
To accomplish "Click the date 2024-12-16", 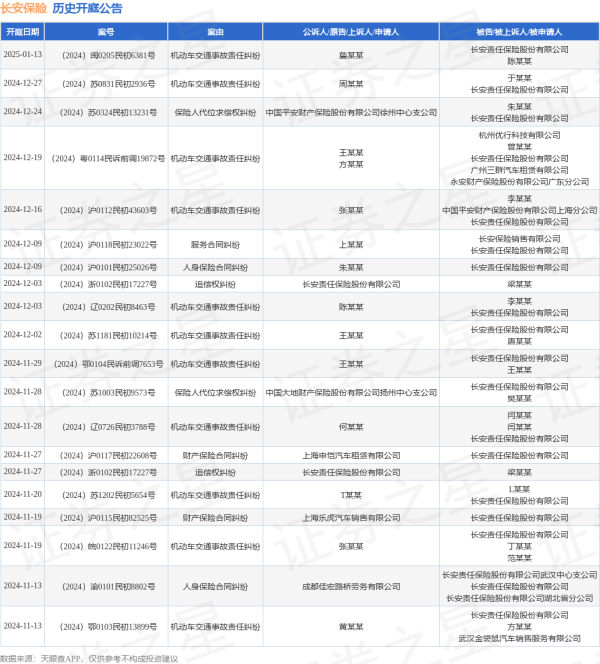I will (x=22, y=209).
